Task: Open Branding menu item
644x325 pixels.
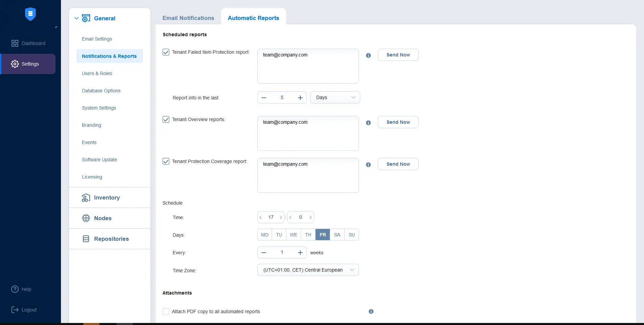Action: (x=91, y=125)
